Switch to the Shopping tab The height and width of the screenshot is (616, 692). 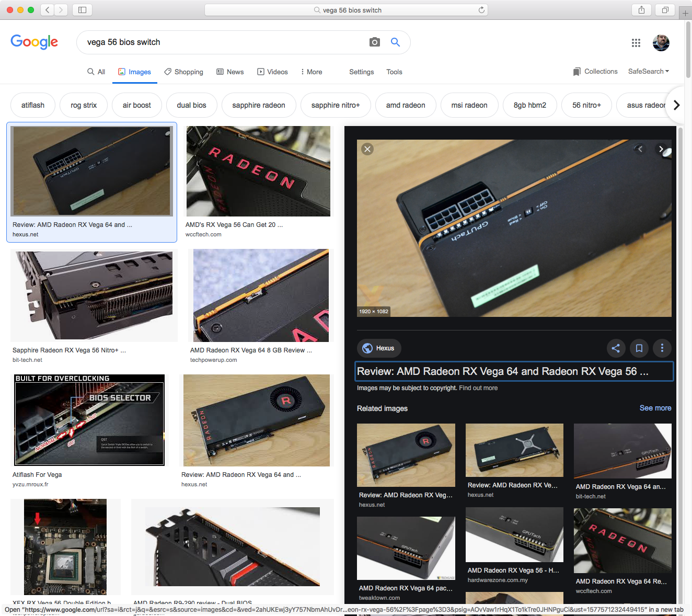pyautogui.click(x=183, y=72)
